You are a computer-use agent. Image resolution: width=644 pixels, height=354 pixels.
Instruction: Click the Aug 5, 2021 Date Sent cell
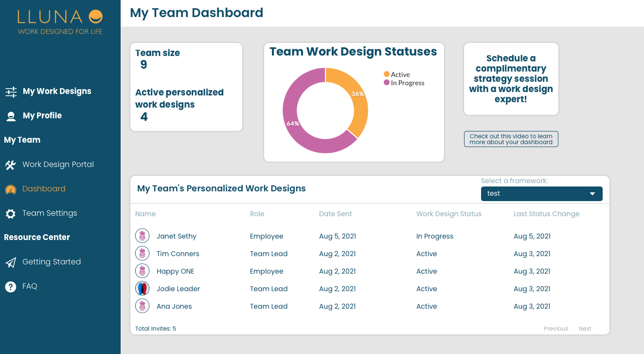click(338, 236)
